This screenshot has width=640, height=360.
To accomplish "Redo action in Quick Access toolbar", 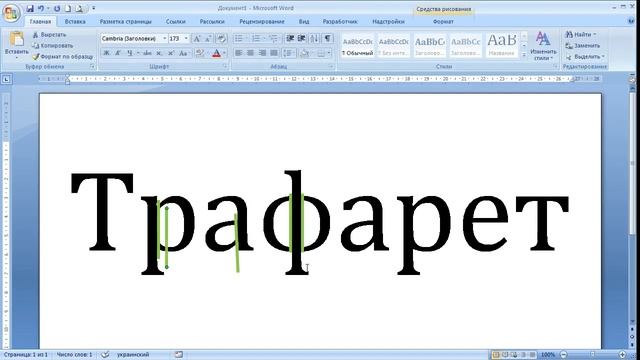I will click(57, 8).
